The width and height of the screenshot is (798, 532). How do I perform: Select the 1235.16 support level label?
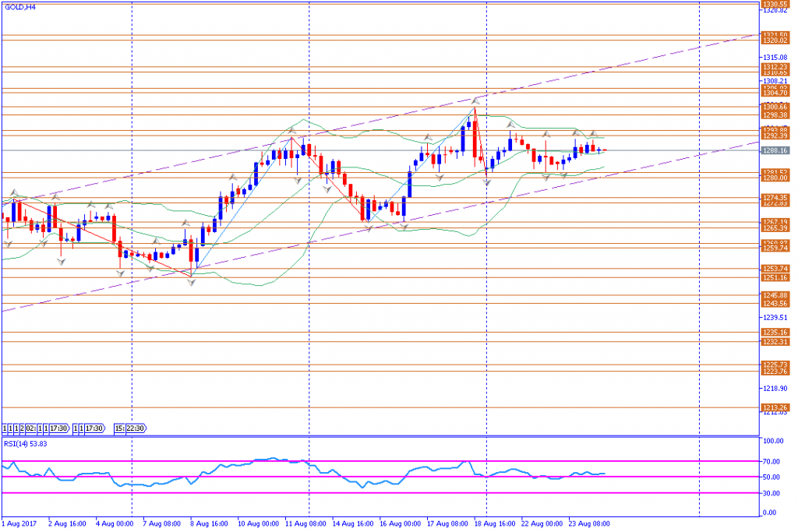pos(775,333)
